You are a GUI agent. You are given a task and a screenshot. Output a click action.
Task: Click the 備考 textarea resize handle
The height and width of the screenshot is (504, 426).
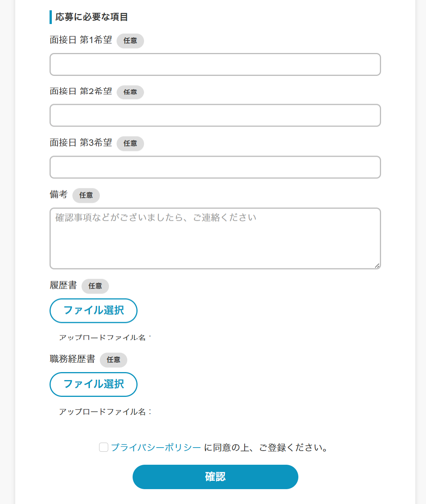377,265
